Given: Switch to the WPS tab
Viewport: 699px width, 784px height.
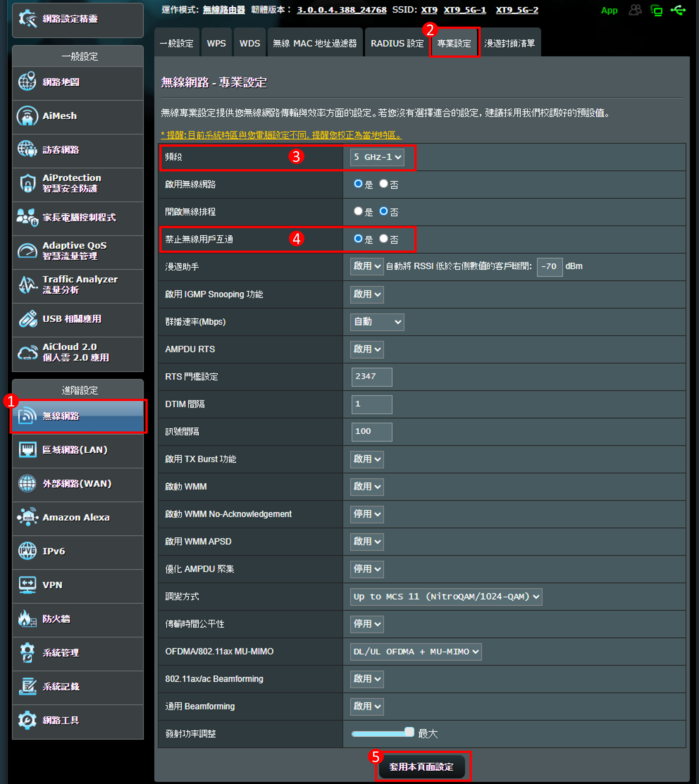Looking at the screenshot, I should (216, 43).
